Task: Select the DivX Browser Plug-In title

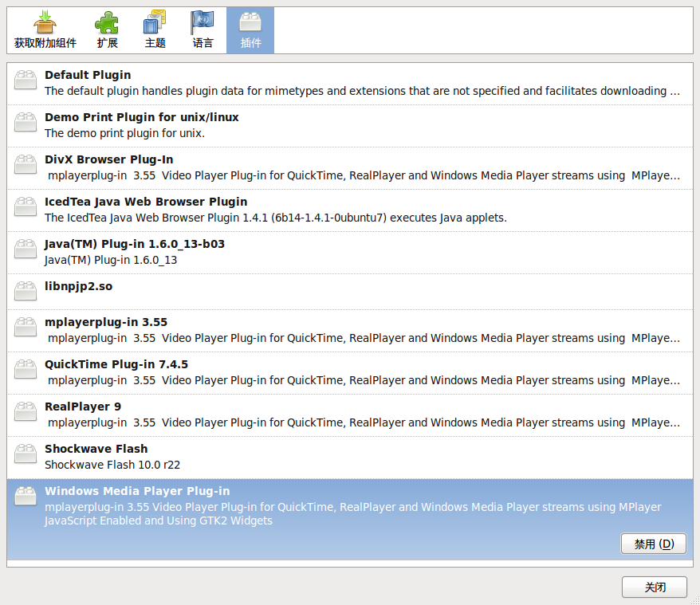Action: pos(109,159)
